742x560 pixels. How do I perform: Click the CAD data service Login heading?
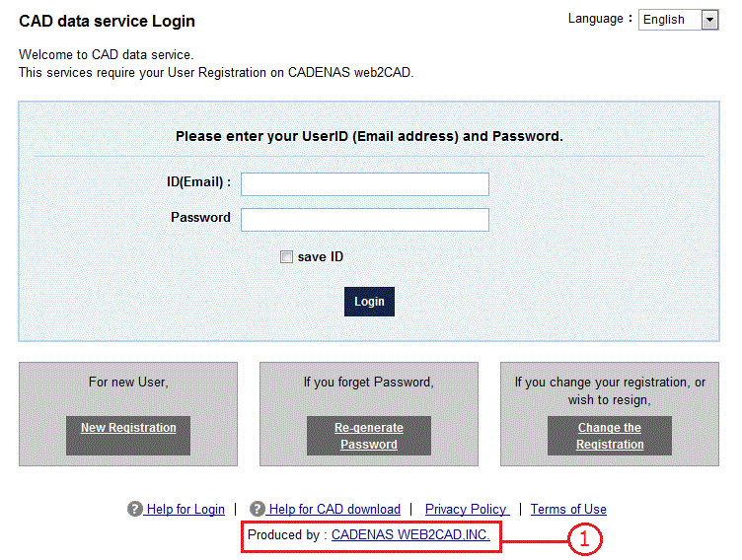pos(107,21)
